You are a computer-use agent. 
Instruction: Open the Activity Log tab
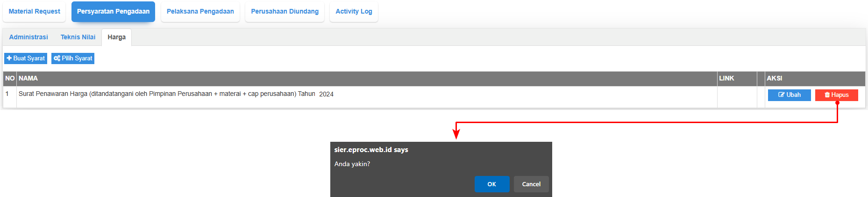click(x=354, y=12)
